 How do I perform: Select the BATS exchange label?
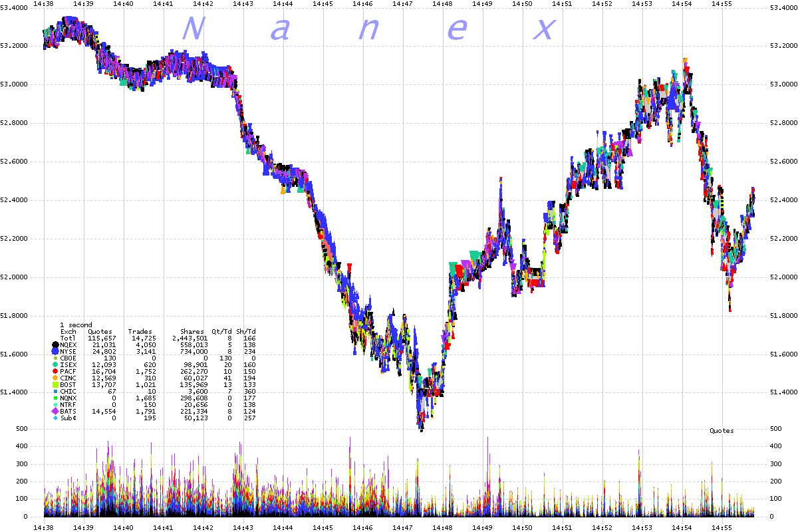pos(68,411)
